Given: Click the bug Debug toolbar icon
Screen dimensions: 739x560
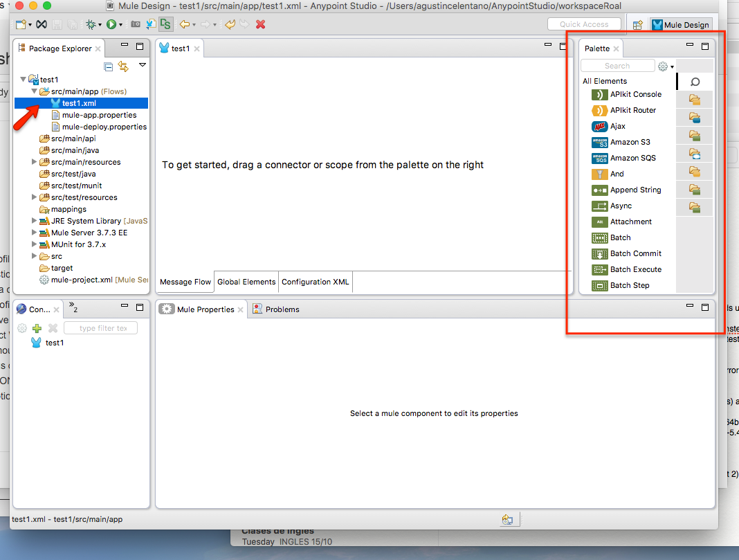Looking at the screenshot, I should pyautogui.click(x=91, y=24).
